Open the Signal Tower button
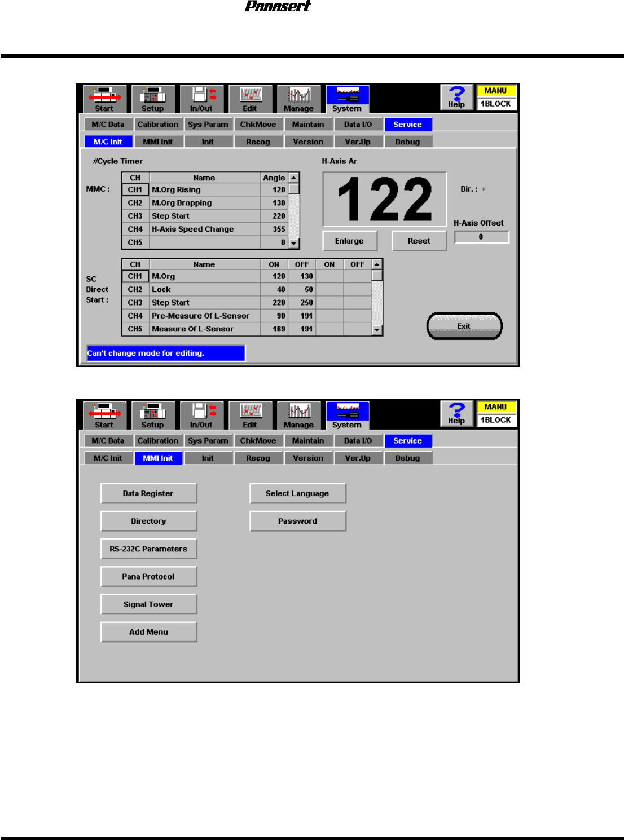624x840 pixels. click(149, 604)
